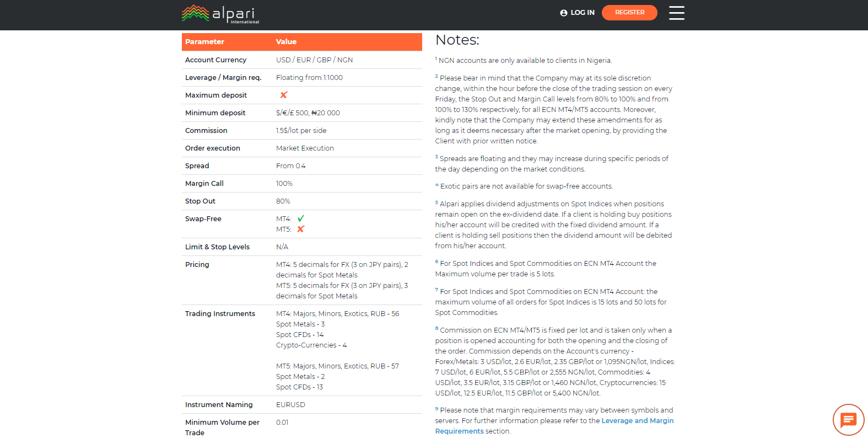Click the Trading Instruments row label
The height and width of the screenshot is (438, 868).
(x=220, y=313)
